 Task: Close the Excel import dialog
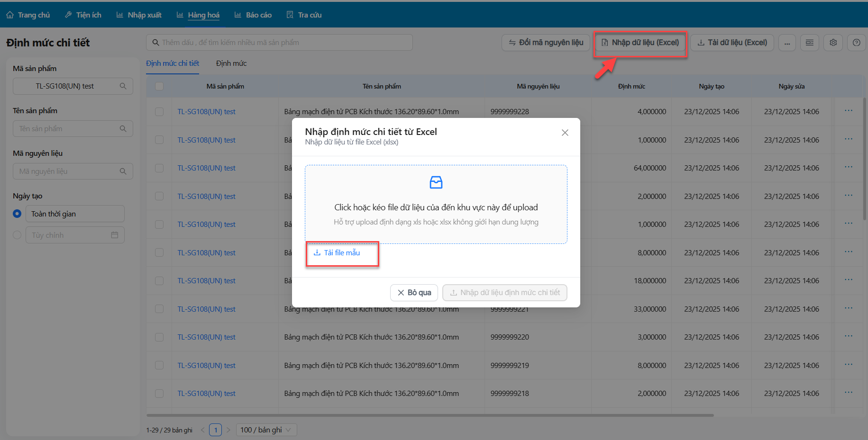(565, 133)
